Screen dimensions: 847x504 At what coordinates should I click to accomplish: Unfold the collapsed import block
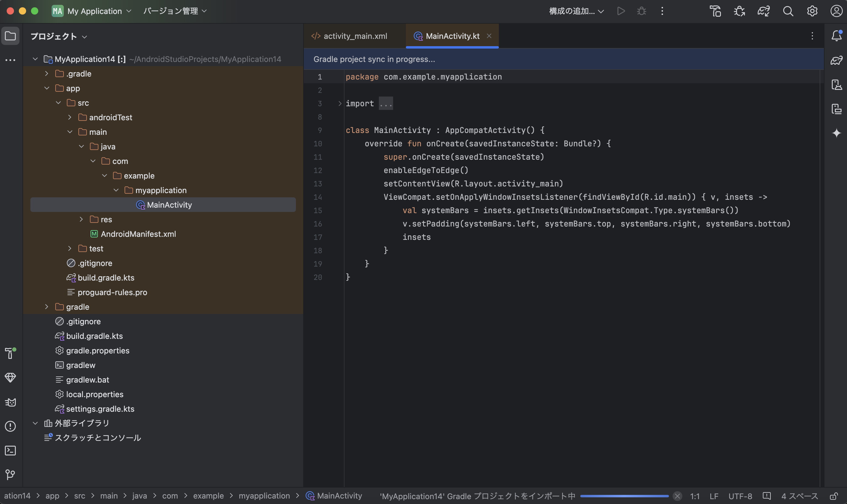coord(340,104)
